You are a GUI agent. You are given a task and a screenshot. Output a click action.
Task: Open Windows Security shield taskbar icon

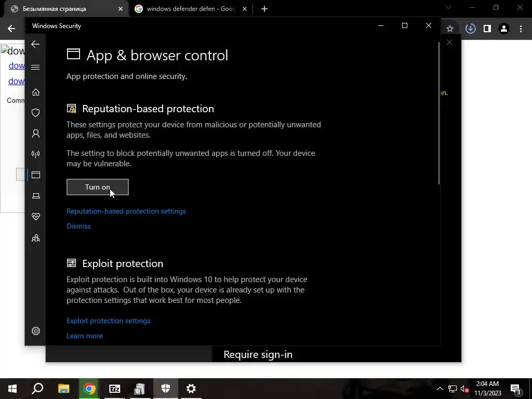[x=166, y=389]
